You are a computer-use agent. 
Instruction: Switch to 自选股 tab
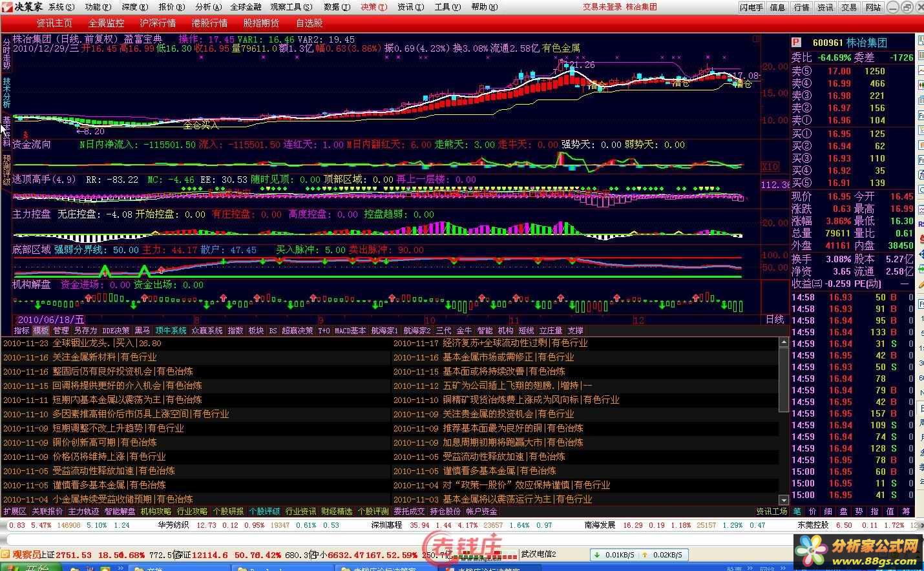coord(310,23)
